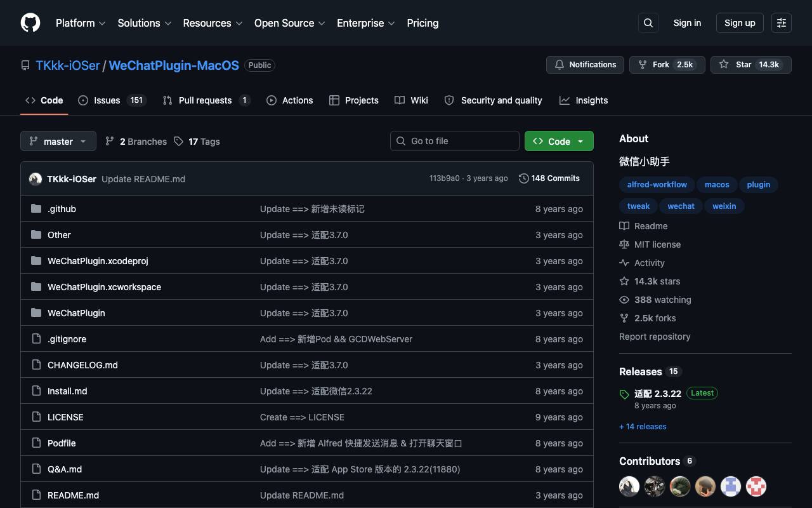Focus the Go to file search field
812x508 pixels.
tap(455, 141)
